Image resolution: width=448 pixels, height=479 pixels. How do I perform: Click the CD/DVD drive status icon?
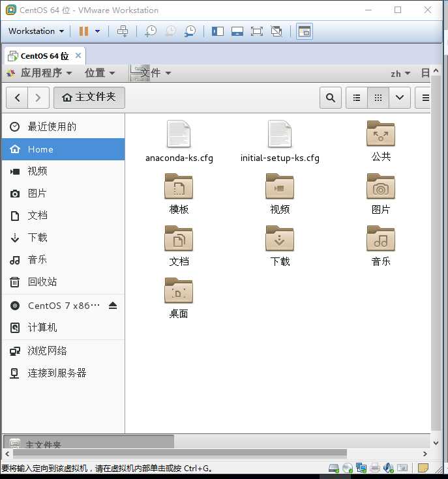click(348, 468)
